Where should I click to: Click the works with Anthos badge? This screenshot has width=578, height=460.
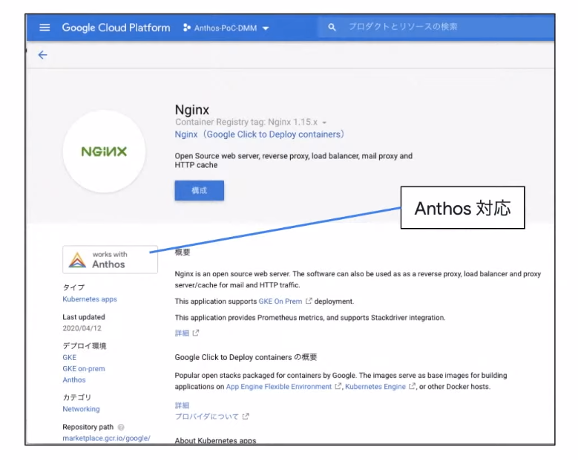(110, 259)
